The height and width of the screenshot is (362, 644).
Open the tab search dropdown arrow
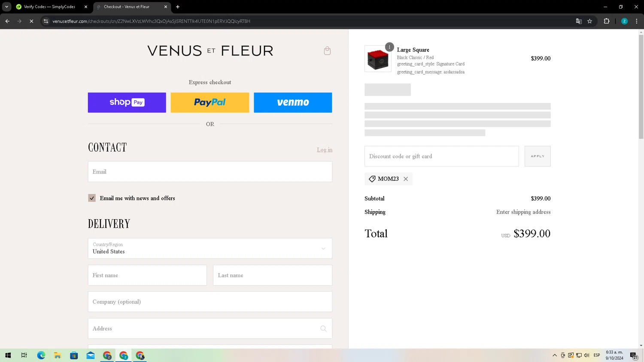pos(6,7)
